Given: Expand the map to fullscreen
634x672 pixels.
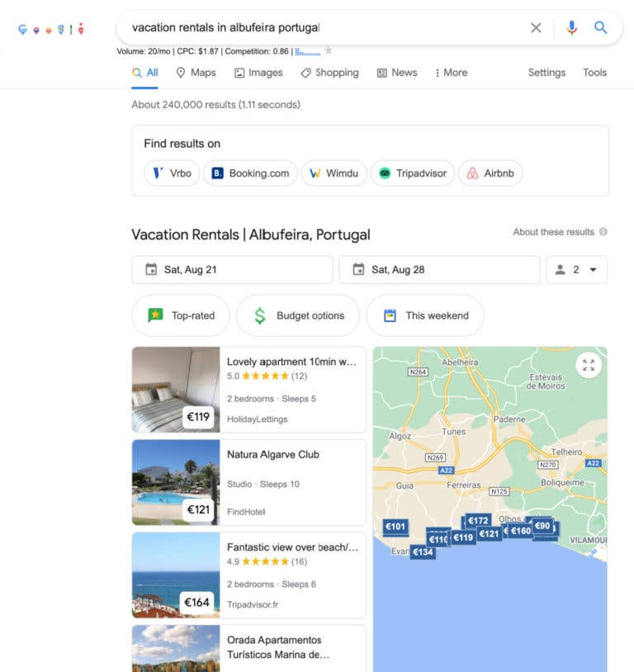Looking at the screenshot, I should click(589, 365).
